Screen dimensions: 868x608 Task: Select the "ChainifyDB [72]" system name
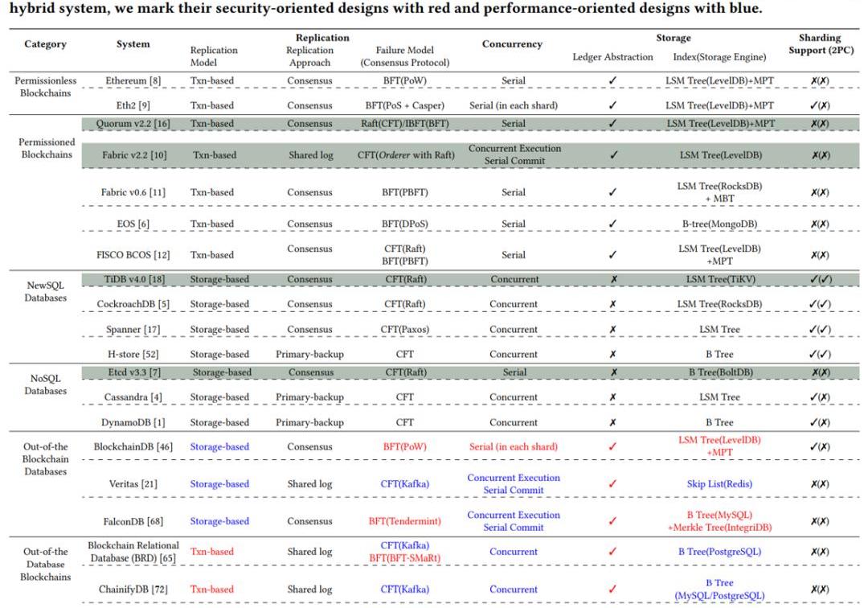(133, 590)
